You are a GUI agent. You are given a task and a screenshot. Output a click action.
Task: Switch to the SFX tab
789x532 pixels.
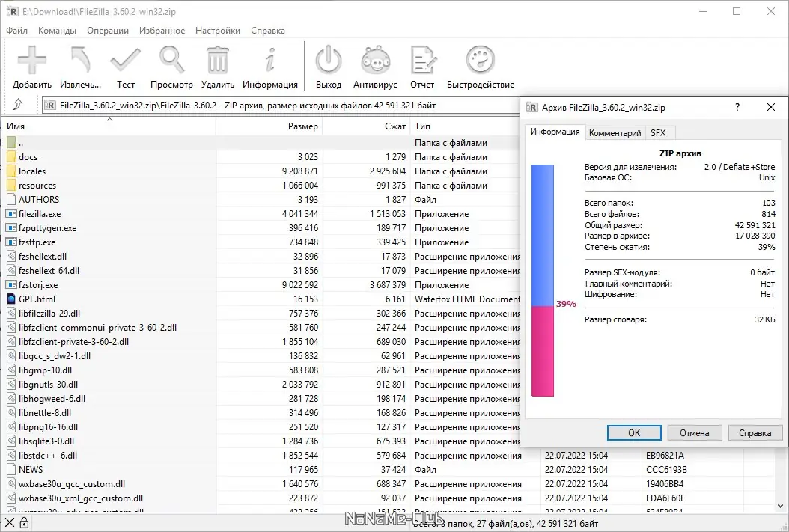tap(658, 132)
